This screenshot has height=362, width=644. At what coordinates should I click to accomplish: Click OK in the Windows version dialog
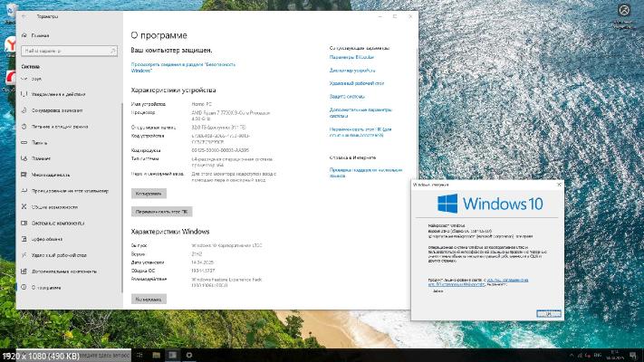point(548,313)
